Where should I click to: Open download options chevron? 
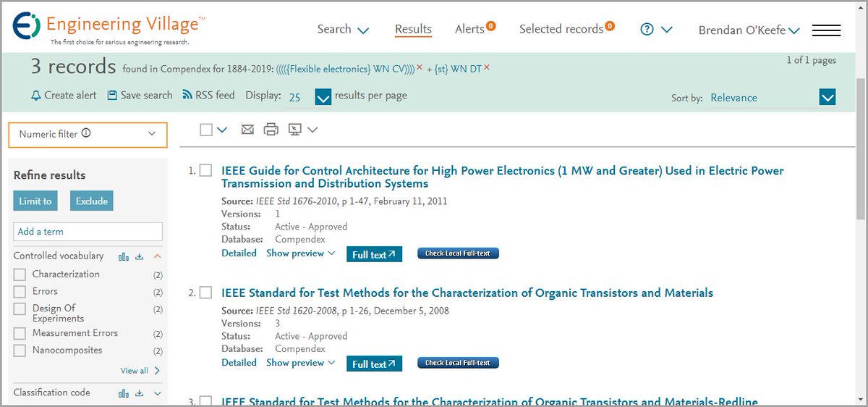tap(312, 130)
